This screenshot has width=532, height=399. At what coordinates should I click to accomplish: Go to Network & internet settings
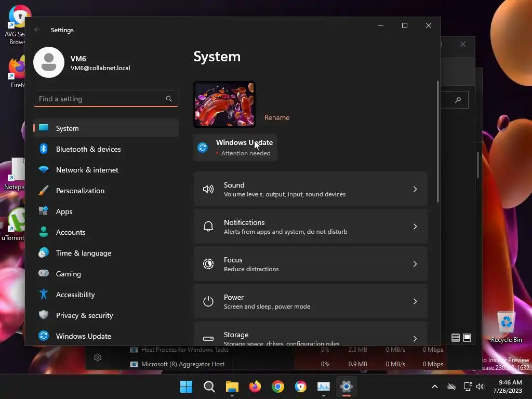pyautogui.click(x=106, y=170)
